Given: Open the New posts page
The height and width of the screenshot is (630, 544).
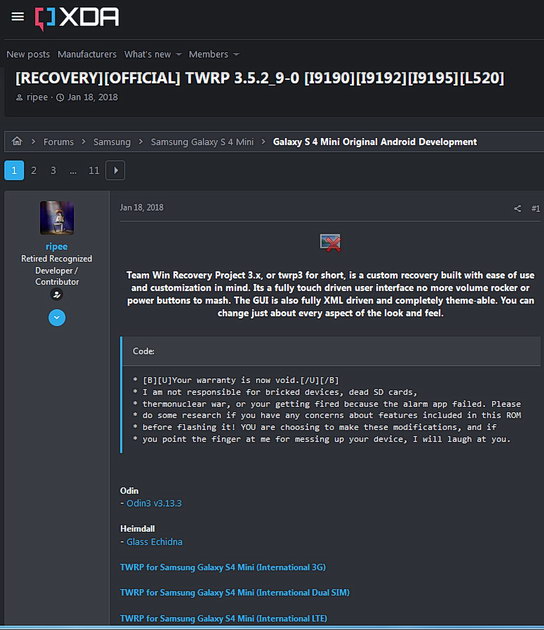Looking at the screenshot, I should tap(28, 54).
